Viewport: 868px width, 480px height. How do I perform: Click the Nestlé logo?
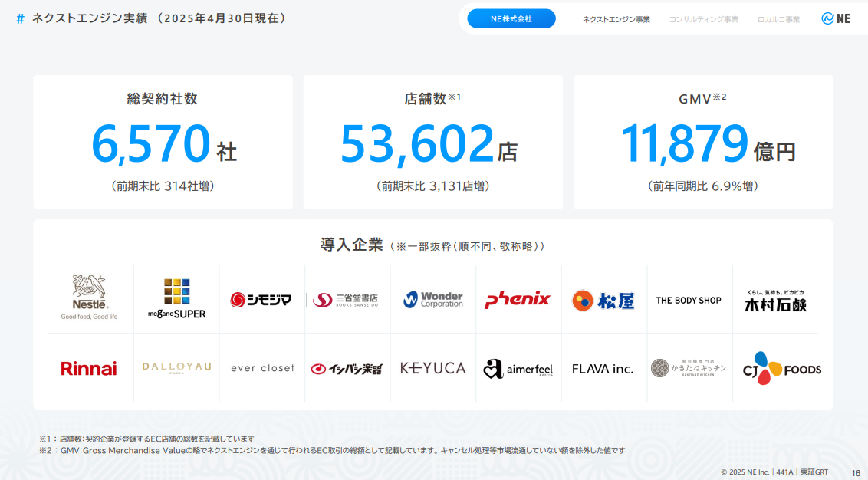89,298
